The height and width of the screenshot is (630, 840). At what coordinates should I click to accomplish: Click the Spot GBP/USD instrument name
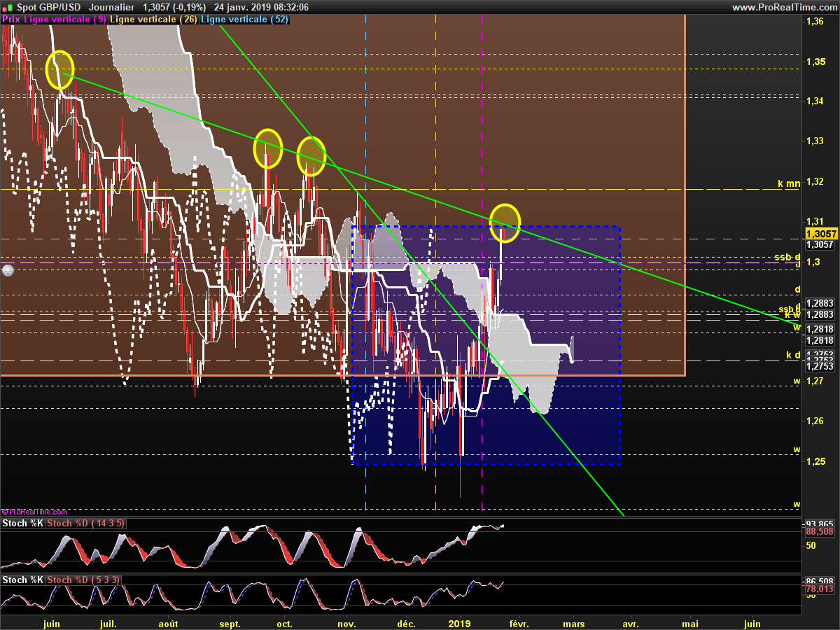coord(49,7)
